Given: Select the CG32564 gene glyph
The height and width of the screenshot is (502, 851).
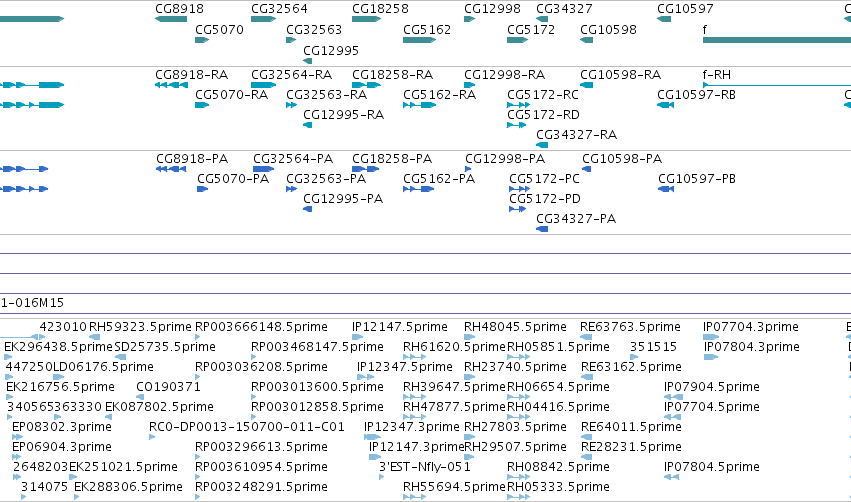Looking at the screenshot, I should [x=264, y=19].
